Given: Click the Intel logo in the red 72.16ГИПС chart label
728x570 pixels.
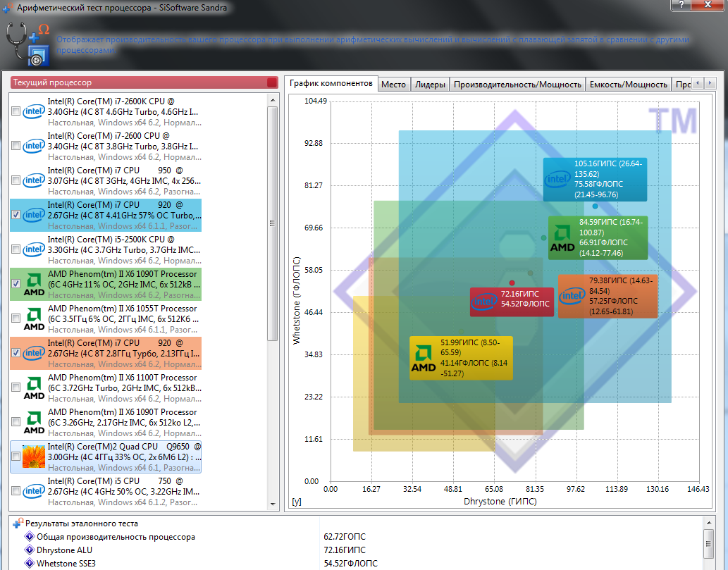Looking at the screenshot, I should (484, 302).
